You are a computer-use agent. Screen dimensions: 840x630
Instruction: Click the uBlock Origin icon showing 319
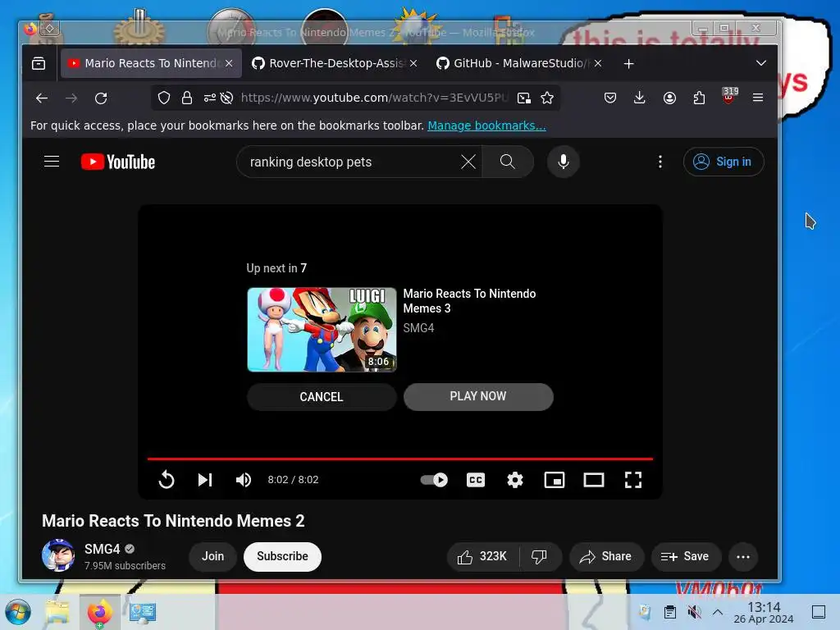click(x=729, y=95)
